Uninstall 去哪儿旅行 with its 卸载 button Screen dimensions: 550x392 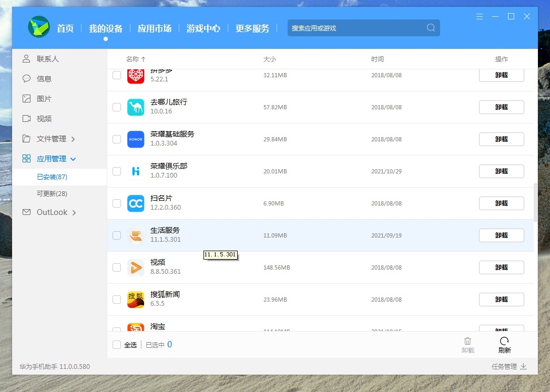(x=501, y=107)
